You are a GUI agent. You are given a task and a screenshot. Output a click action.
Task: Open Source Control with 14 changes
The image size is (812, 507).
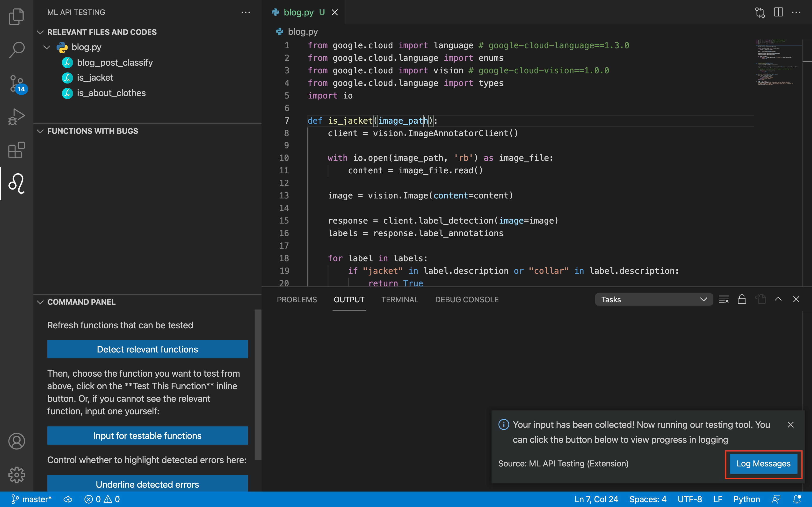pos(16,83)
